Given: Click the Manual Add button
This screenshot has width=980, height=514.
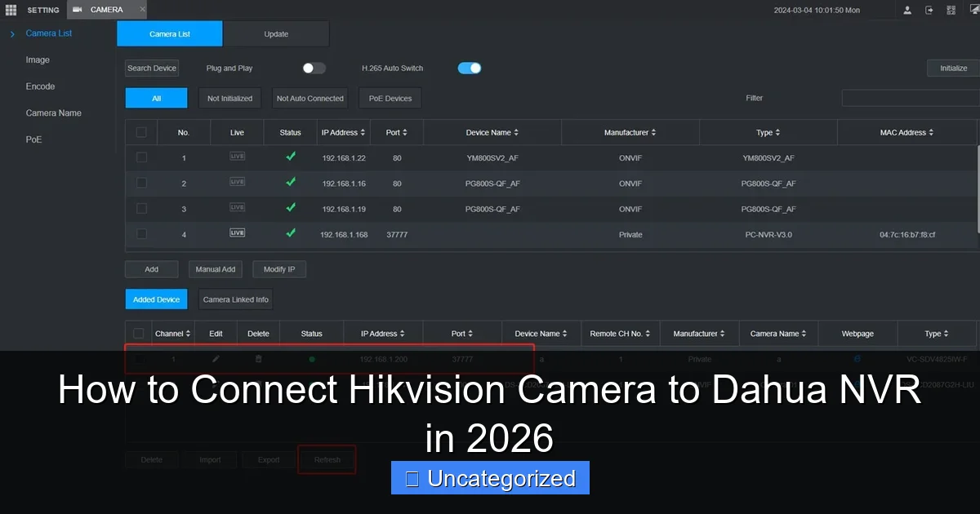Looking at the screenshot, I should coord(215,268).
